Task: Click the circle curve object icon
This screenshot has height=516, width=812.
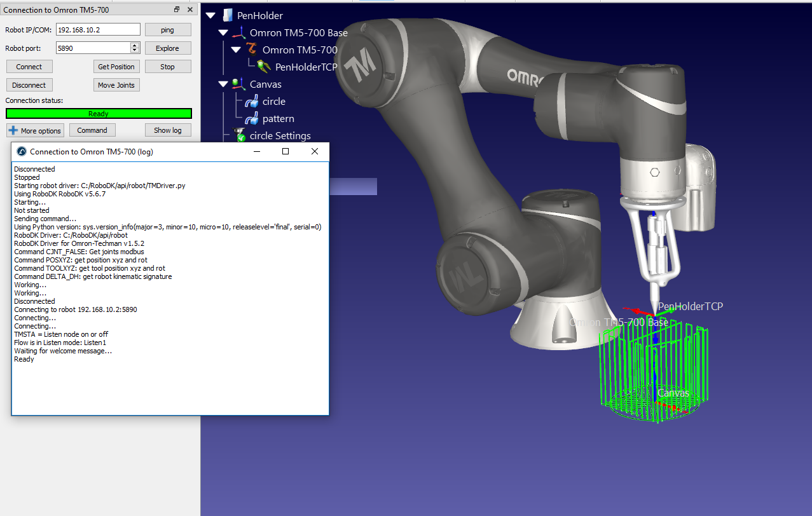Action: coord(252,102)
